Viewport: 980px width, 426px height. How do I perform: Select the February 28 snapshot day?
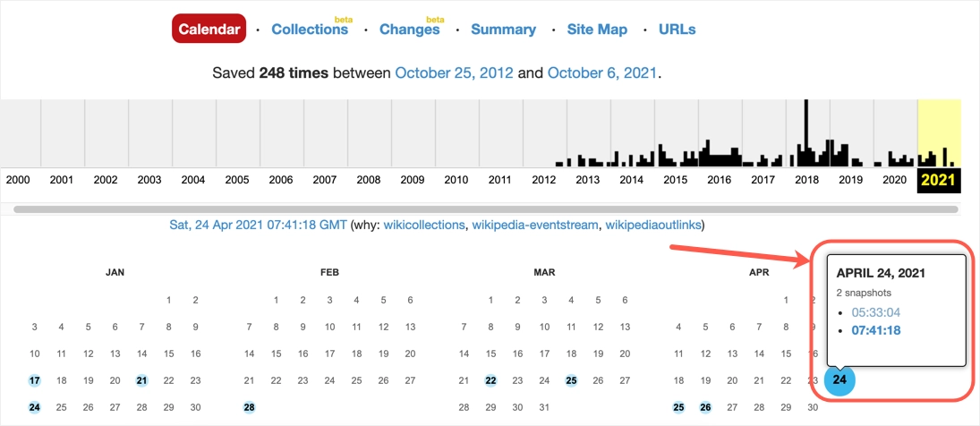(249, 407)
